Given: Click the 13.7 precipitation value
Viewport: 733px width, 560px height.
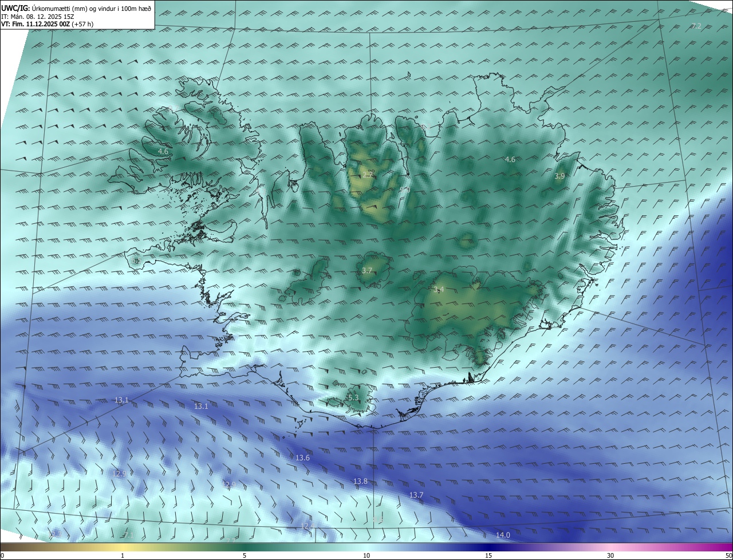Looking at the screenshot, I should pyautogui.click(x=416, y=495).
